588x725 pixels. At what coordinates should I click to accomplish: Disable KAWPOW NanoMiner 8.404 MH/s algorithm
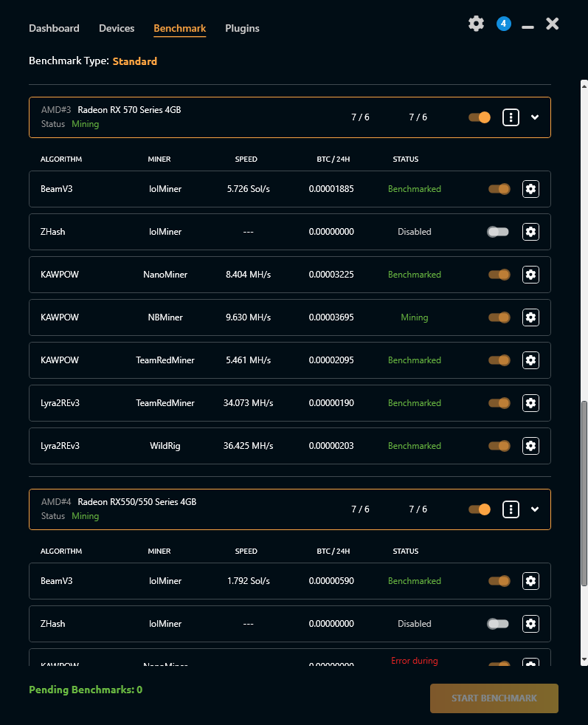[x=499, y=275]
